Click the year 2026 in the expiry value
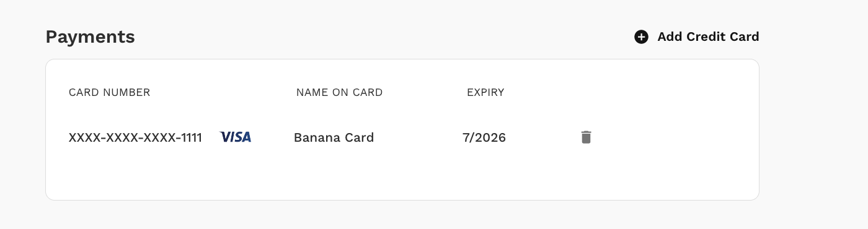 point(491,137)
